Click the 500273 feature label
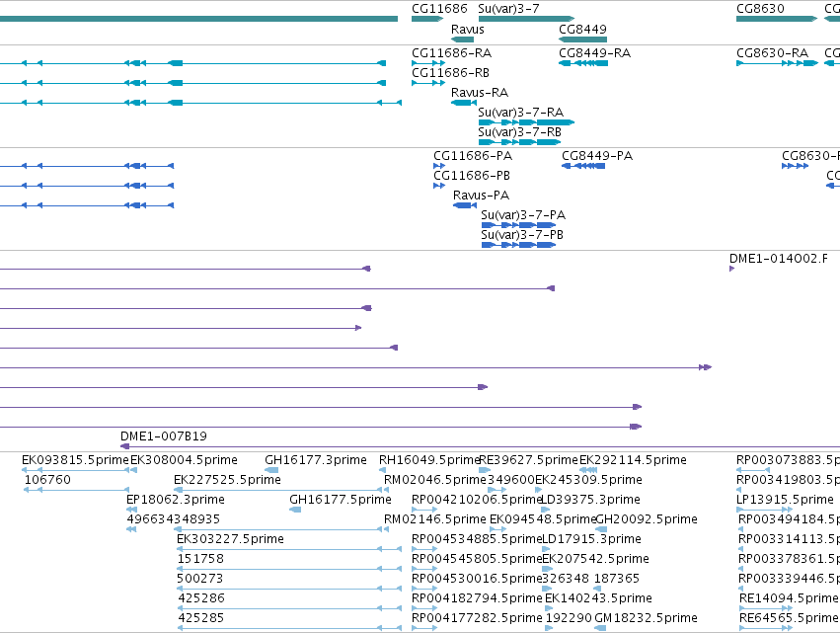Screen dimensions: 840x633 point(199,579)
